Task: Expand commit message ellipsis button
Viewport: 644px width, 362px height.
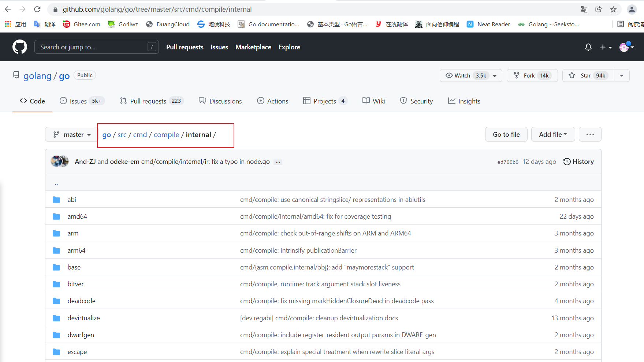Action: point(278,162)
